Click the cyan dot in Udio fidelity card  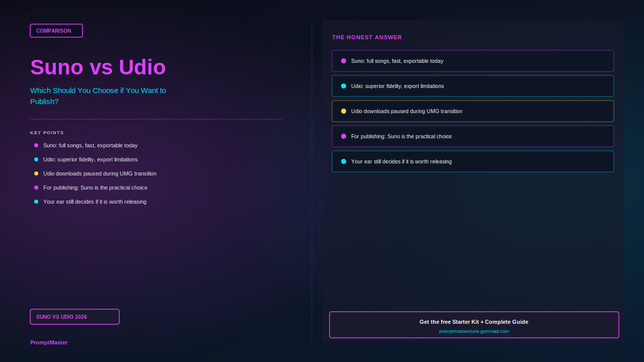pyautogui.click(x=343, y=86)
